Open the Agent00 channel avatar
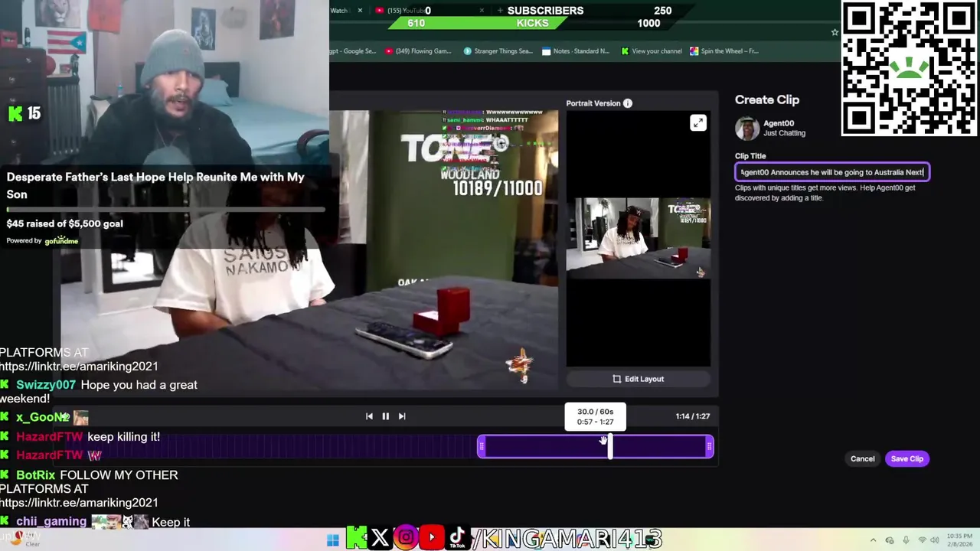 747,128
